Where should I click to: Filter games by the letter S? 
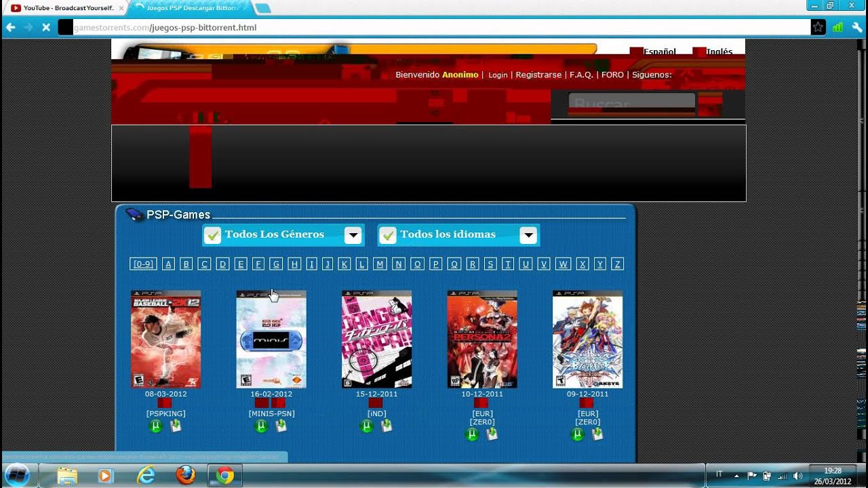coord(490,264)
